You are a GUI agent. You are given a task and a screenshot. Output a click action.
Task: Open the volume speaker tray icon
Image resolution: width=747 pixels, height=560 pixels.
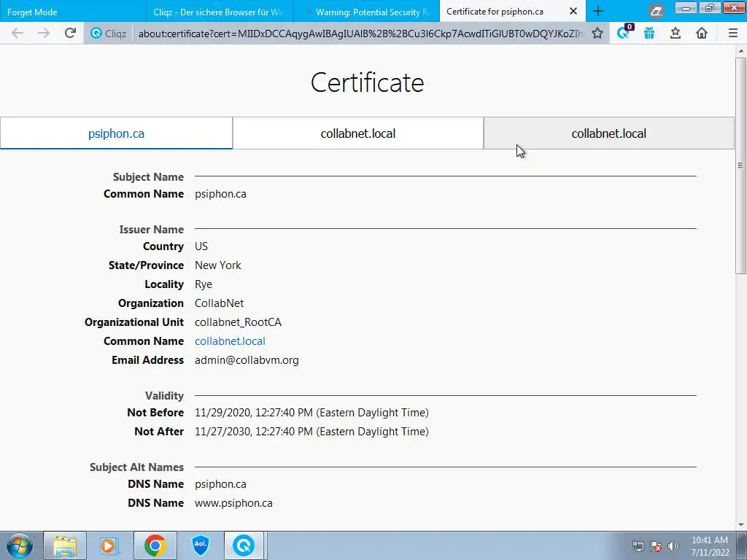click(673, 546)
